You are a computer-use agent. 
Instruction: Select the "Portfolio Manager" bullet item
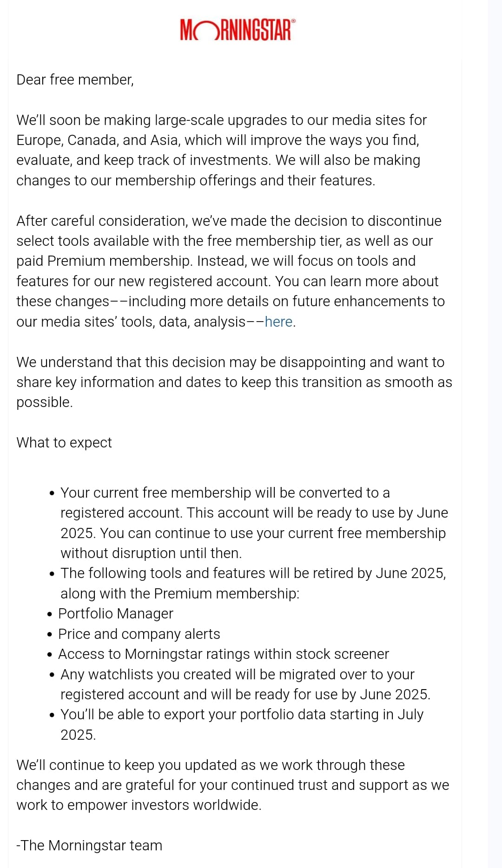pyautogui.click(x=115, y=613)
